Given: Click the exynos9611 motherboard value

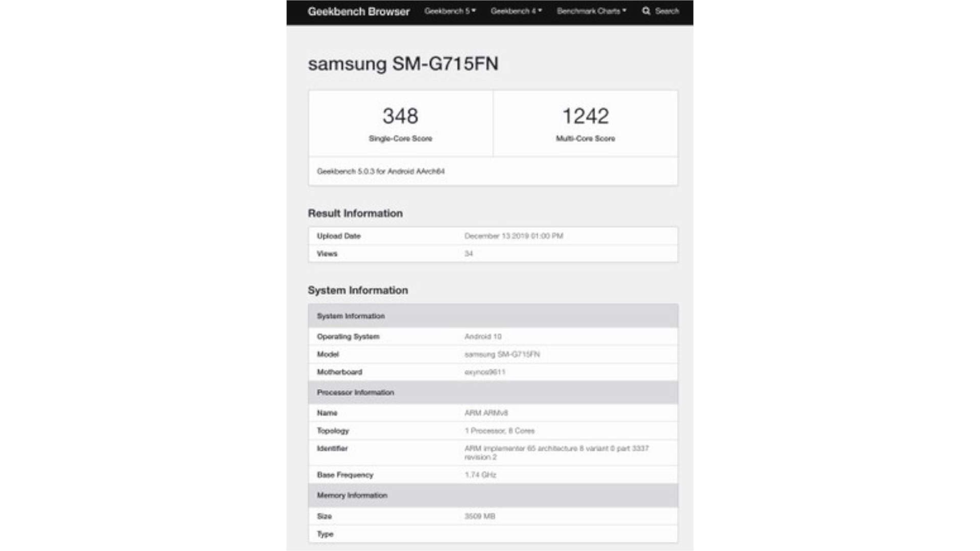Looking at the screenshot, I should coord(485,372).
